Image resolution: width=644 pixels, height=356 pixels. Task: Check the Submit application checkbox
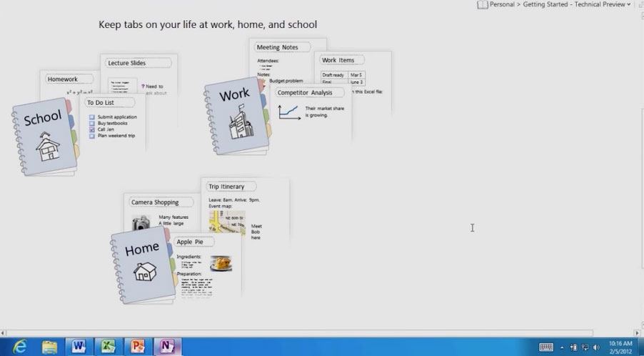[92, 117]
